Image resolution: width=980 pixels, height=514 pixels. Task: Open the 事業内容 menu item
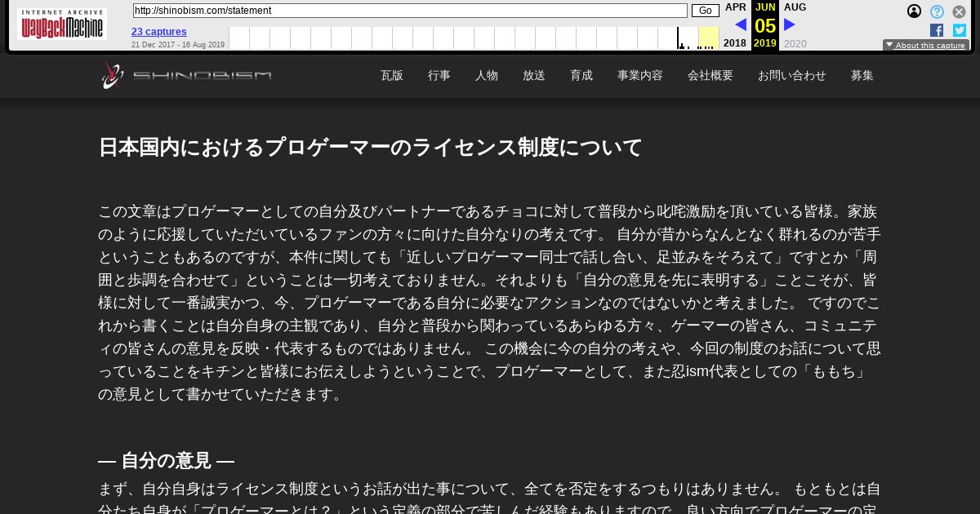point(640,75)
